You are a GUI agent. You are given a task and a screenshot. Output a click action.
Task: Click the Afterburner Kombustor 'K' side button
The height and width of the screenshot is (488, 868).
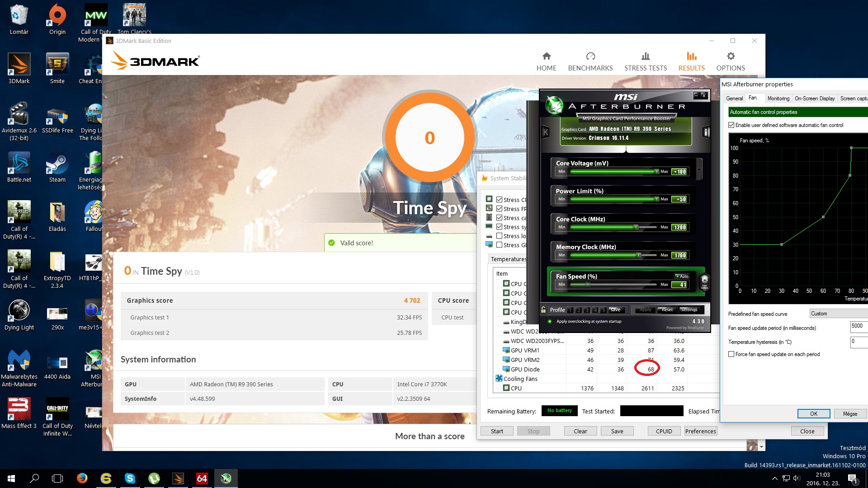[545, 132]
